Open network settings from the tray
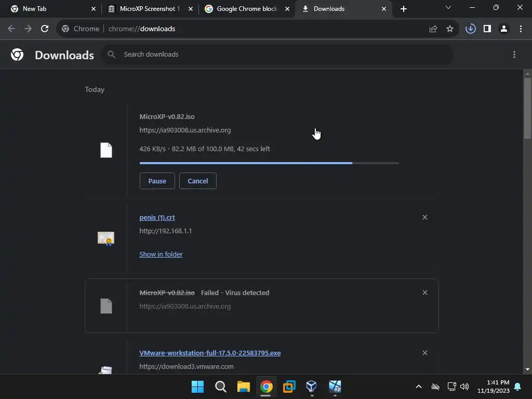The width and height of the screenshot is (532, 399). pyautogui.click(x=451, y=387)
